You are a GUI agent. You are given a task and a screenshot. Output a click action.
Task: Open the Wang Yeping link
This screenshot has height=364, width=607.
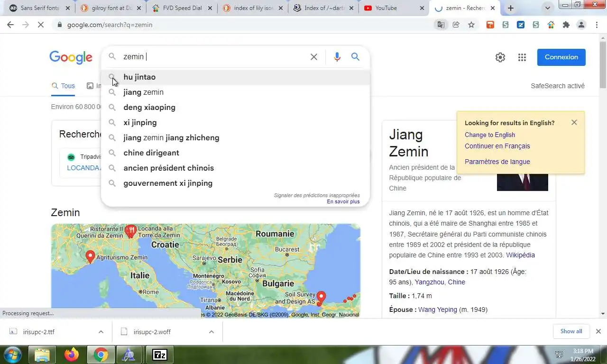[x=438, y=309]
